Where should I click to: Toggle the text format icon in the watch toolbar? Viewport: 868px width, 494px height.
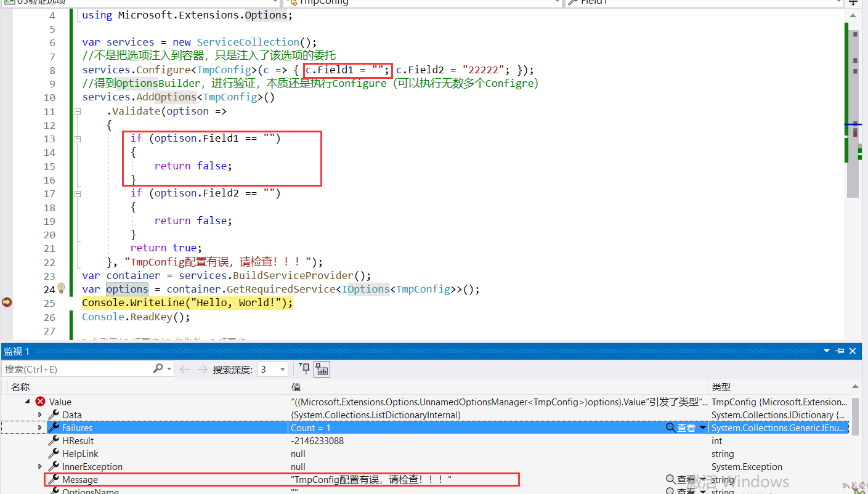[322, 369]
